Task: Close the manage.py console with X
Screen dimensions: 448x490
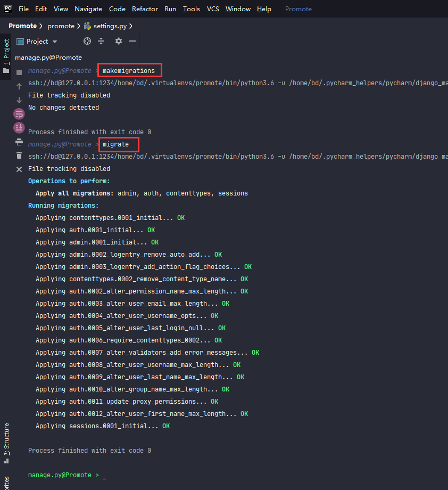Action: click(x=19, y=169)
